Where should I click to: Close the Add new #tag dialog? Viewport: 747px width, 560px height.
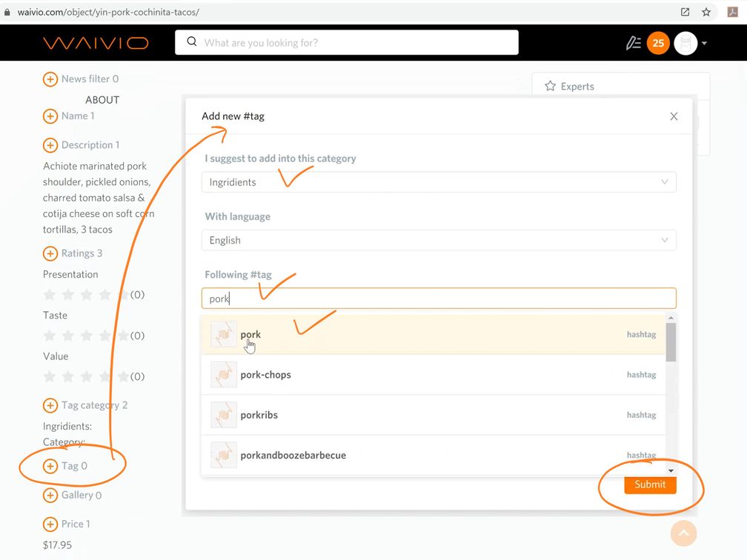(674, 116)
